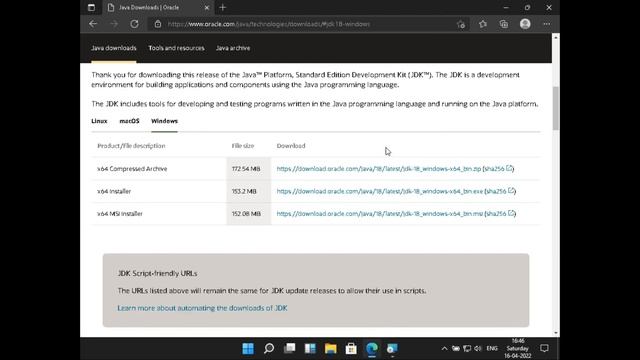The image size is (640, 360).
Task: Open Widgets from the taskbar
Action: coord(310,349)
